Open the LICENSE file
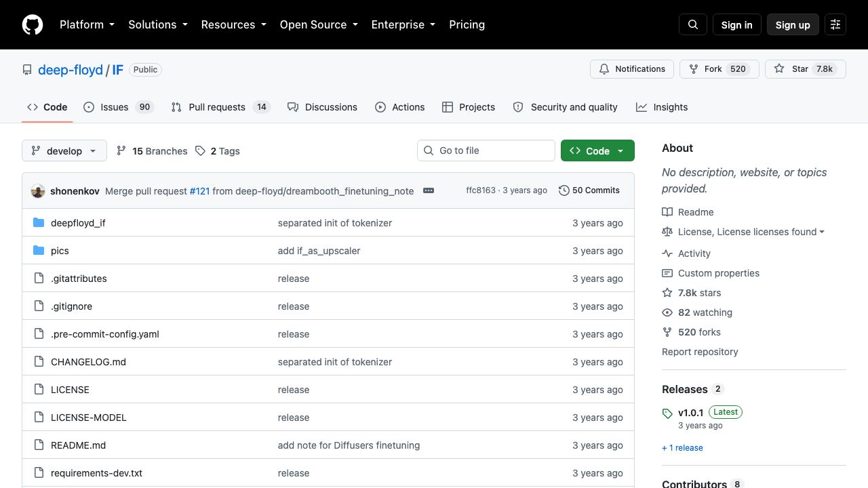This screenshot has width=868, height=488. click(x=70, y=390)
